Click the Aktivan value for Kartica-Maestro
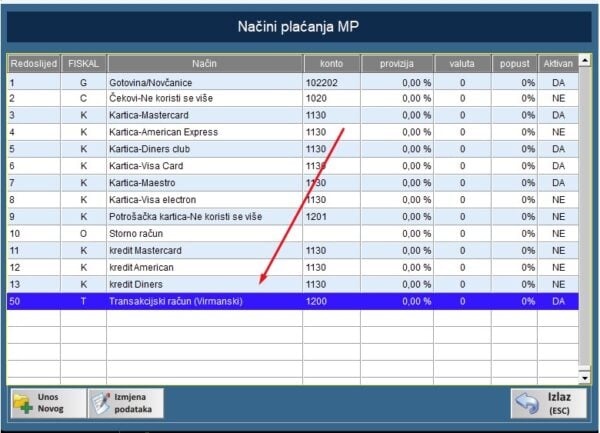Screen dimensions: 600x433 pos(558,182)
